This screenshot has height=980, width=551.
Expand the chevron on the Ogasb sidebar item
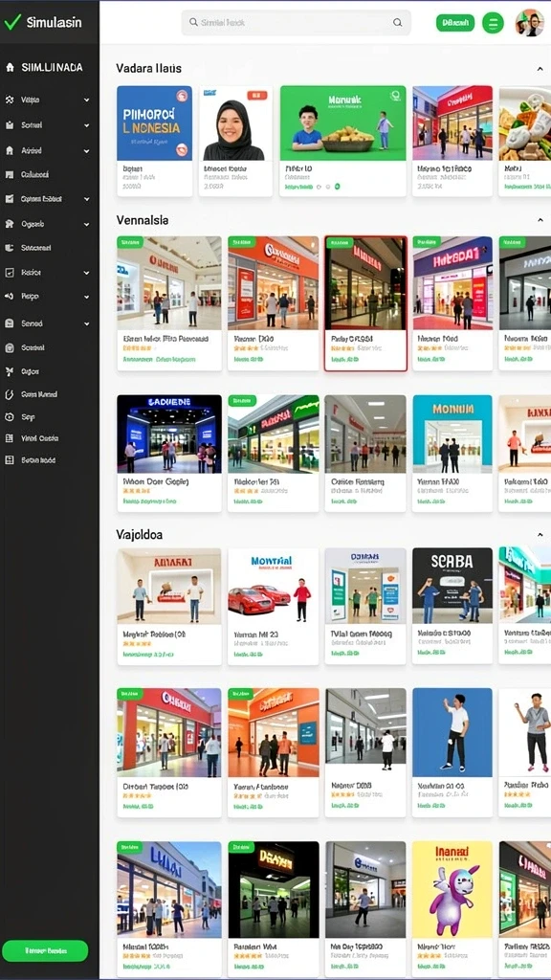[x=86, y=224]
